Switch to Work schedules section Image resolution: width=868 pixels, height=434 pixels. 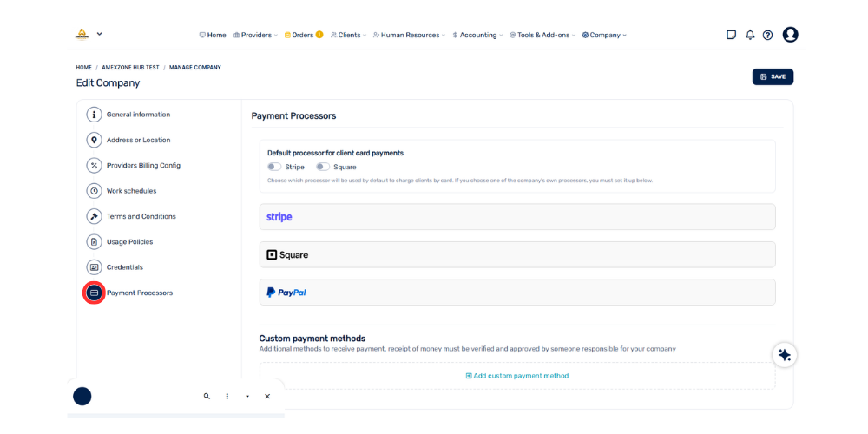tap(131, 191)
